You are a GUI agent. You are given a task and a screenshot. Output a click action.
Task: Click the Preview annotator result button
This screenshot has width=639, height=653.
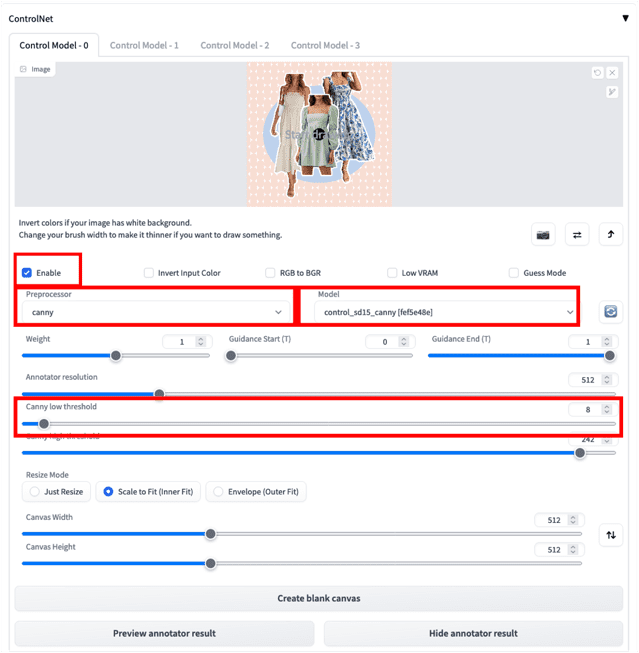tap(164, 633)
